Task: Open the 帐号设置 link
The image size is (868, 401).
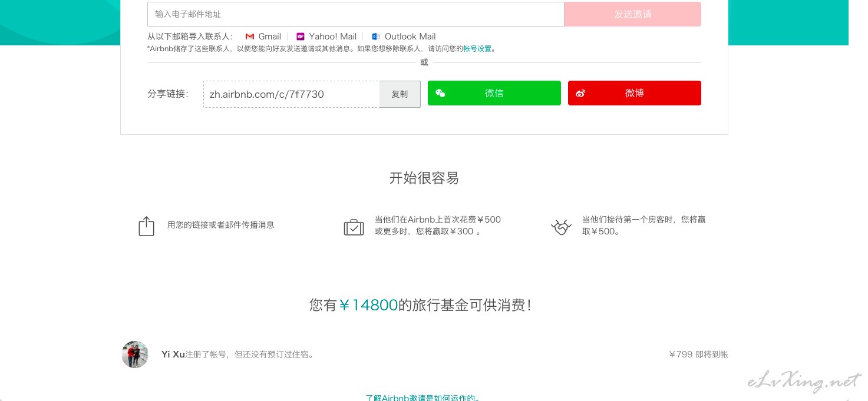Action: (477, 49)
